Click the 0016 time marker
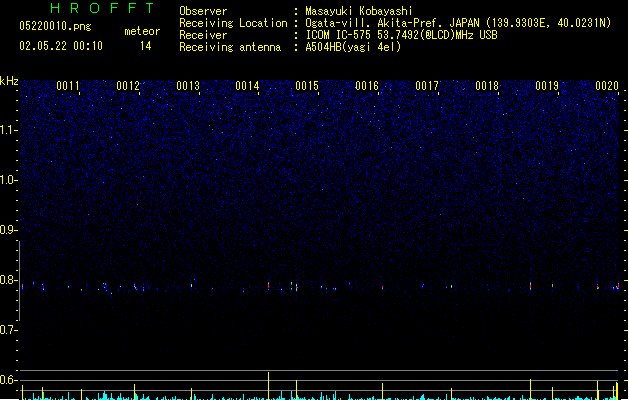 pos(367,86)
